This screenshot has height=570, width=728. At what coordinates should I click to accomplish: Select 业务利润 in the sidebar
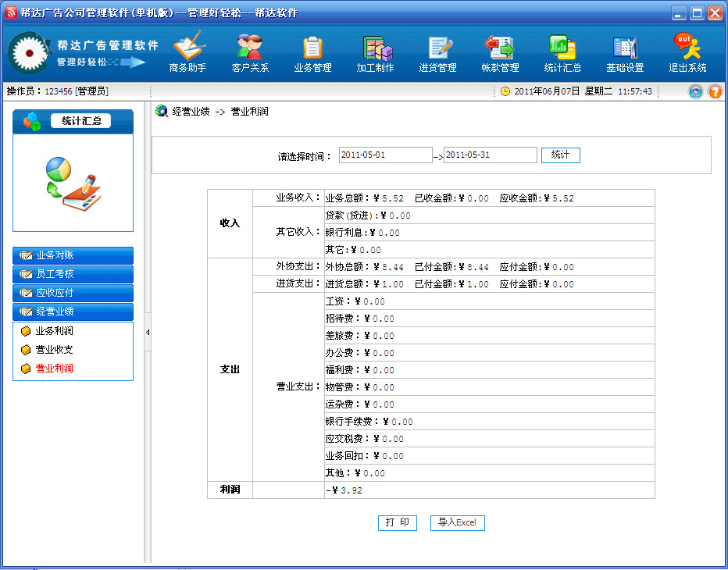coord(54,331)
